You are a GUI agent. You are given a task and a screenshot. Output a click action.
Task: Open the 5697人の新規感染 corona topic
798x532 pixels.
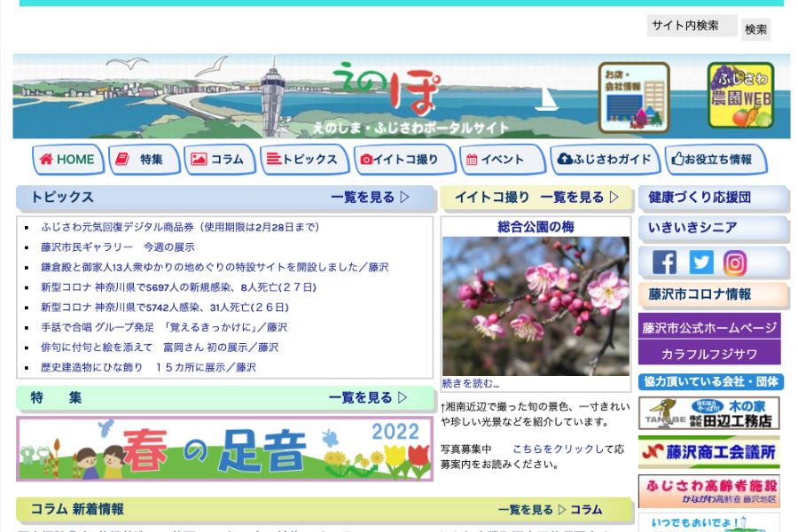tap(178, 287)
